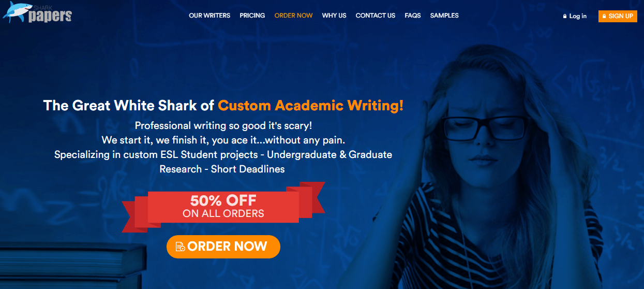Open the Samples navigation item

pyautogui.click(x=444, y=16)
